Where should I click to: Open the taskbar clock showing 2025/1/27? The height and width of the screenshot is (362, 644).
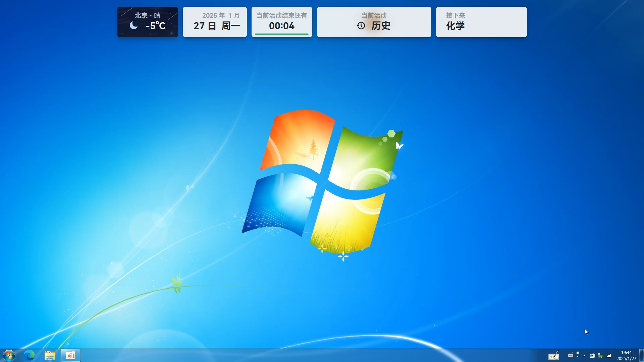click(x=626, y=355)
